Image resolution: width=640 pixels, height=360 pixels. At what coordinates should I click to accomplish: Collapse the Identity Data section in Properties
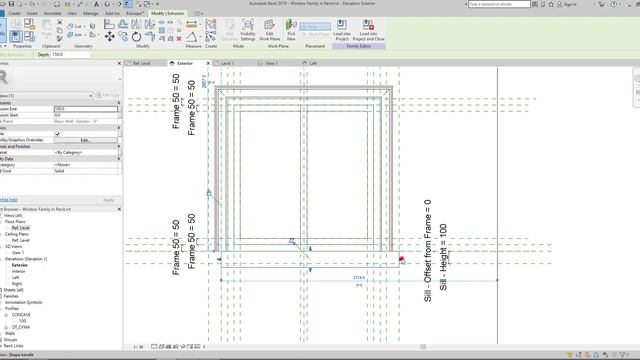pyautogui.click(x=119, y=159)
